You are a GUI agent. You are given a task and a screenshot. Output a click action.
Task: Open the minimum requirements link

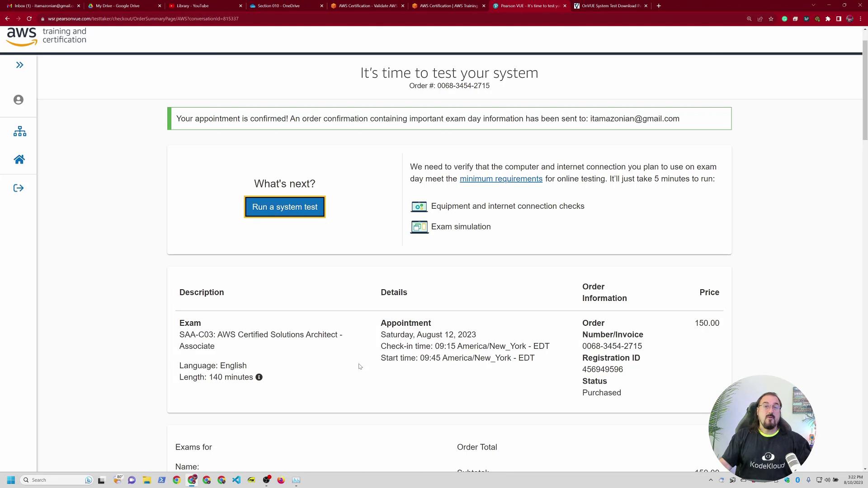[x=501, y=179]
